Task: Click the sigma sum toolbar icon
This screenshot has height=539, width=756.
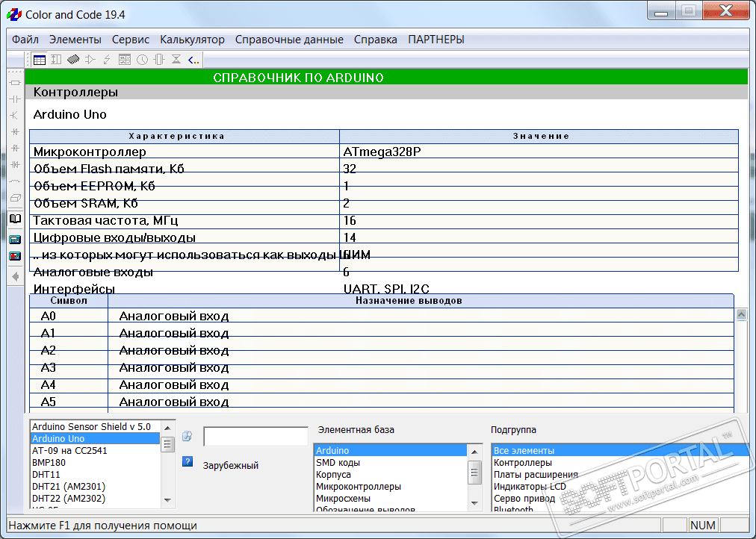Action: (x=176, y=60)
